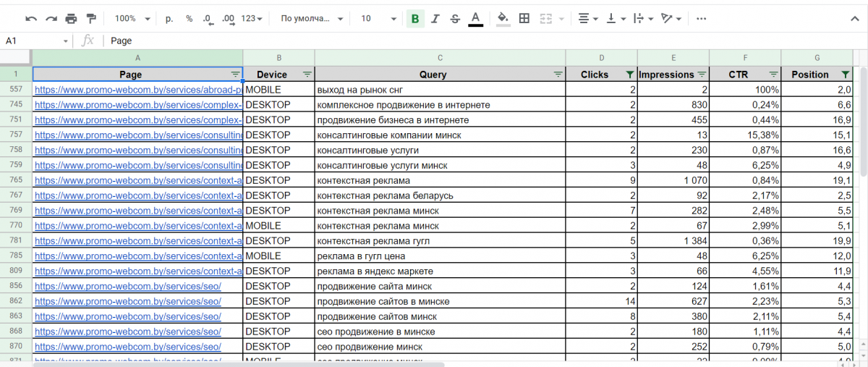
Task: Select the Paint format roller
Action: 91,19
